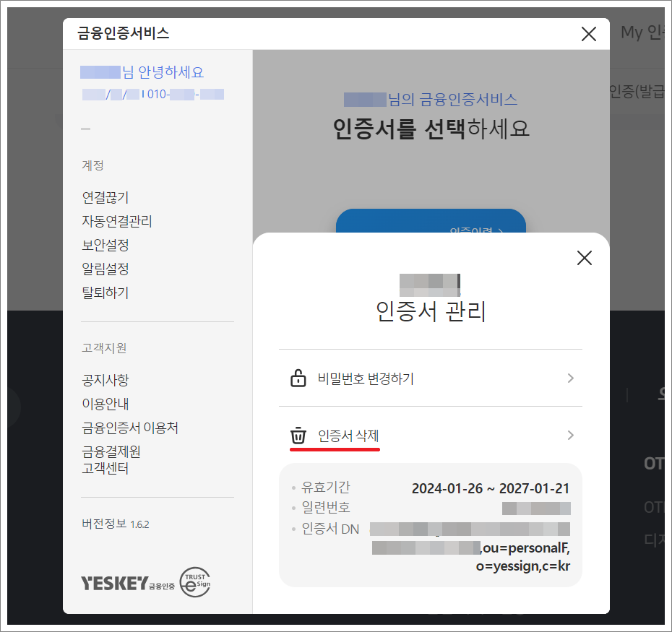672x632 pixels.
Task: Open 알림설정
Action: [x=105, y=269]
